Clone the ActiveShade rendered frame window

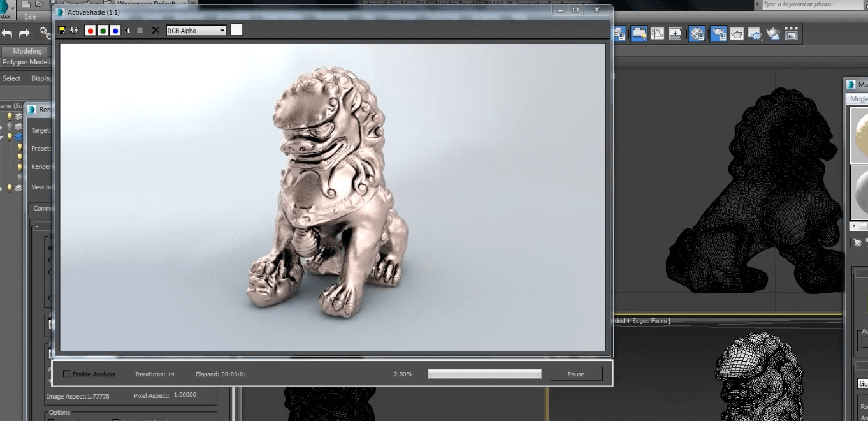[x=75, y=31]
